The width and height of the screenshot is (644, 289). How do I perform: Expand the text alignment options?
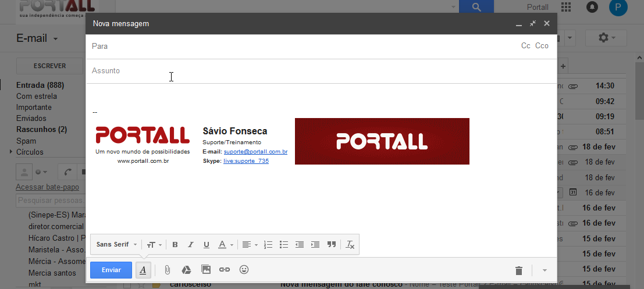(250, 245)
